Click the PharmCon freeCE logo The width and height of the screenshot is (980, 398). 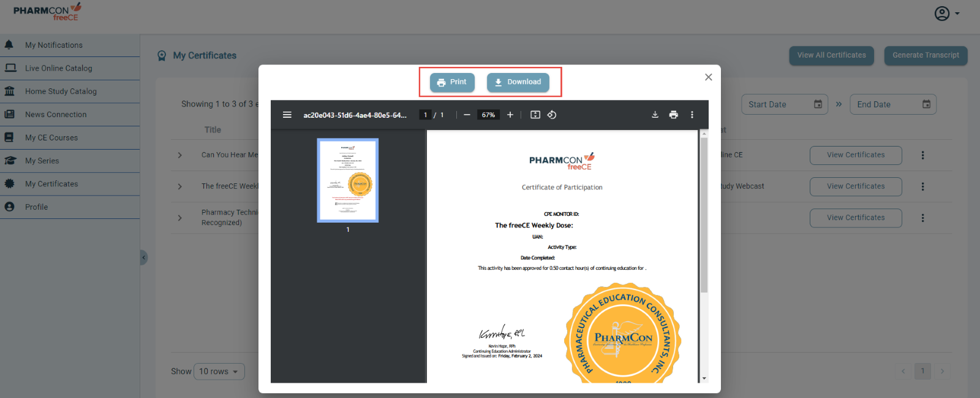[x=47, y=12]
